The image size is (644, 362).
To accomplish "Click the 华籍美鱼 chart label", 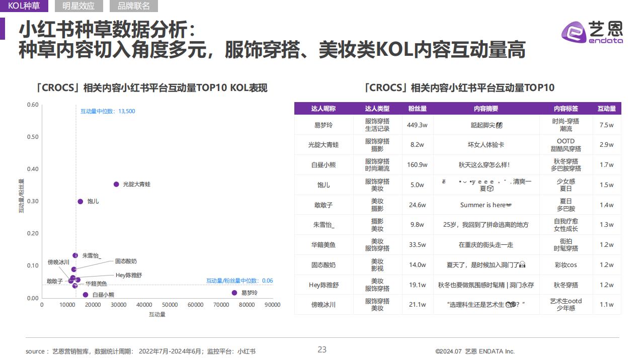I will 96,284.
